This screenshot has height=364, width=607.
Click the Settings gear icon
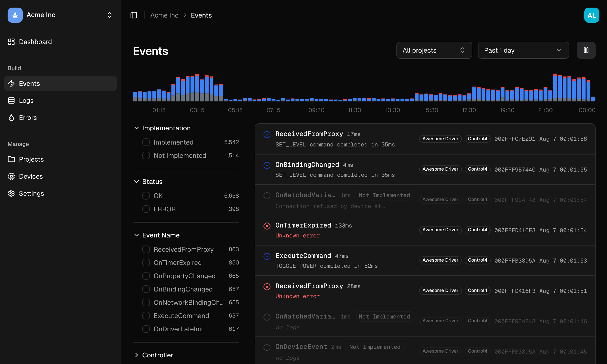[11, 193]
